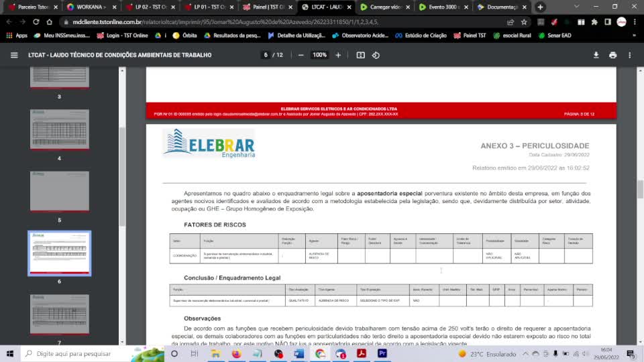Image resolution: width=644 pixels, height=362 pixels.
Task: Open weather widget 23°C Ensolarado
Action: 487,353
